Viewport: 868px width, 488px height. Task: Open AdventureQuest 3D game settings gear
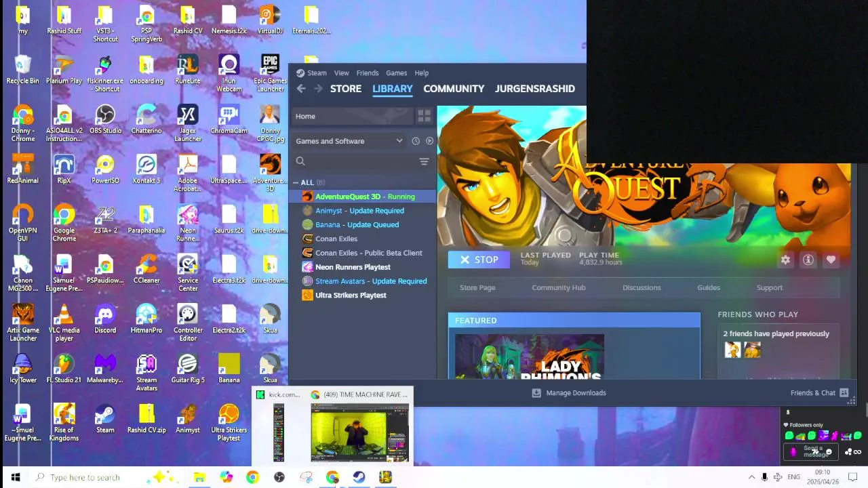pos(785,260)
